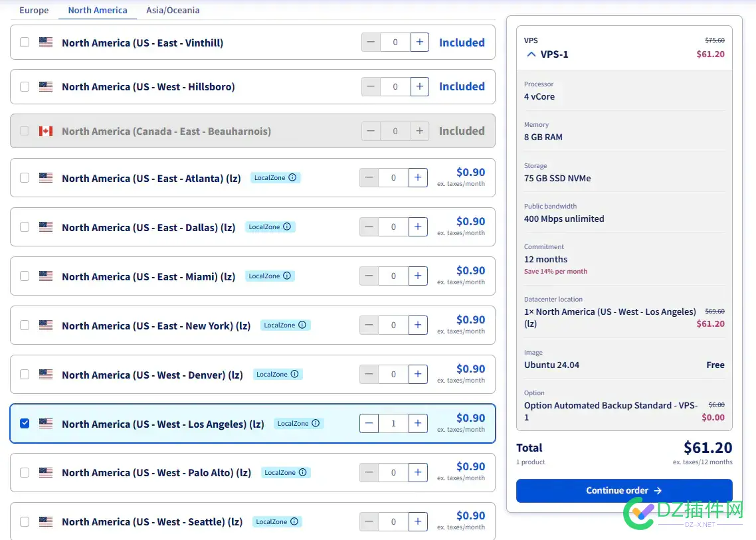Open the Asia/Oceania tab

pyautogui.click(x=173, y=10)
